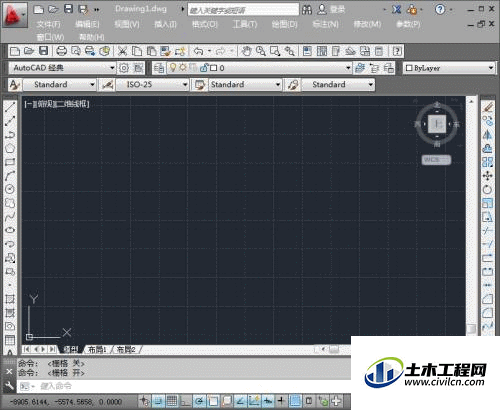
Task: Select the Polyline tool
Action: pos(10,134)
